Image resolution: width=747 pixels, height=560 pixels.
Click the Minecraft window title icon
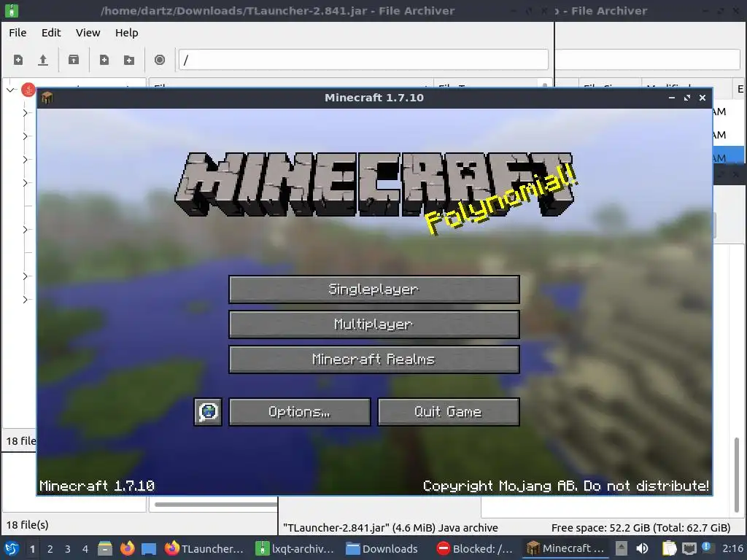point(47,98)
